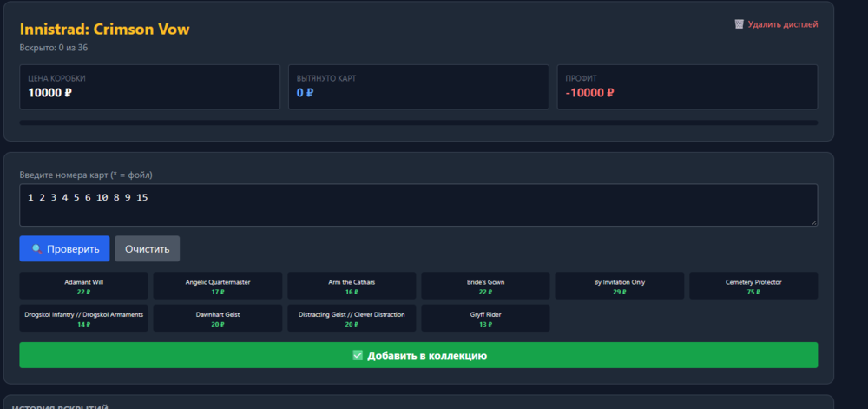Select the Distracting Geist // Clever Distraction tile

pyautogui.click(x=352, y=318)
